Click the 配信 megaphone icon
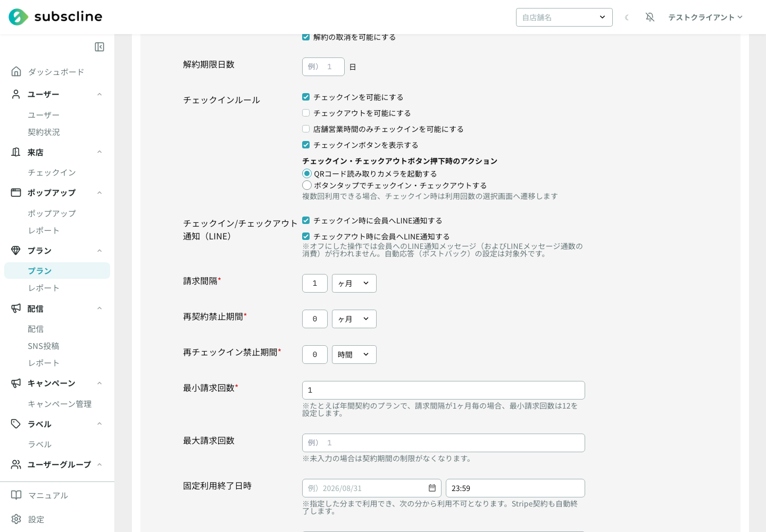The height and width of the screenshot is (532, 766). tap(16, 309)
